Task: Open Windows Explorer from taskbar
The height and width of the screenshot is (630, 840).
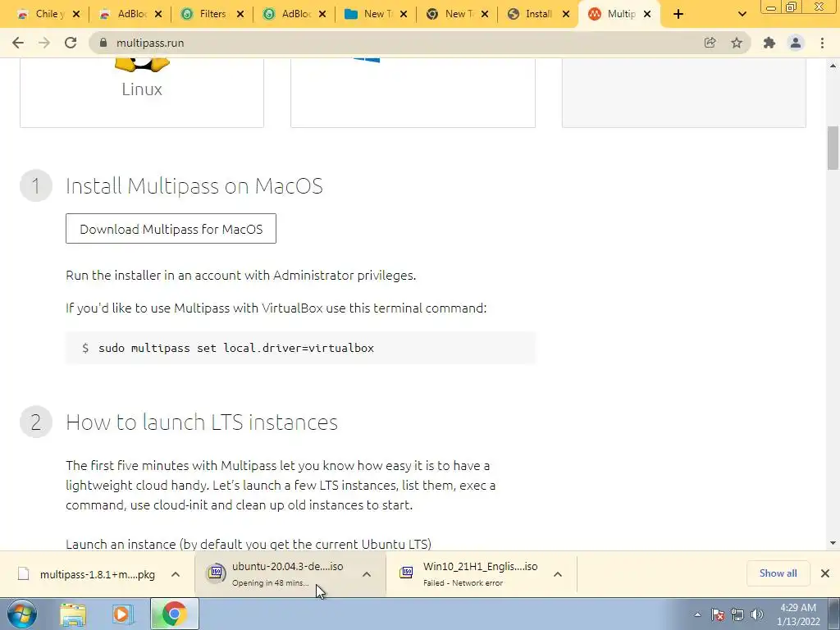Action: (x=73, y=614)
